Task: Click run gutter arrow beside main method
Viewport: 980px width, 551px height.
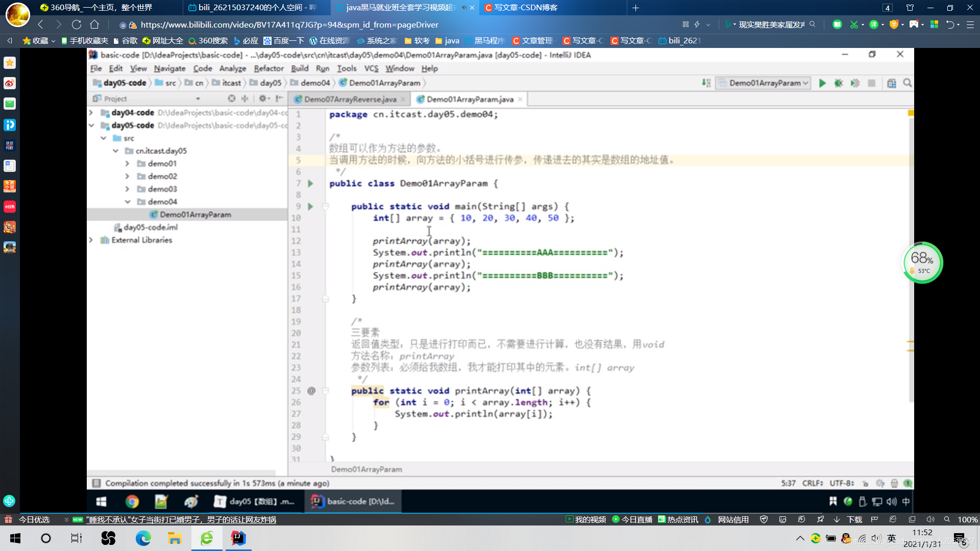Action: tap(310, 207)
